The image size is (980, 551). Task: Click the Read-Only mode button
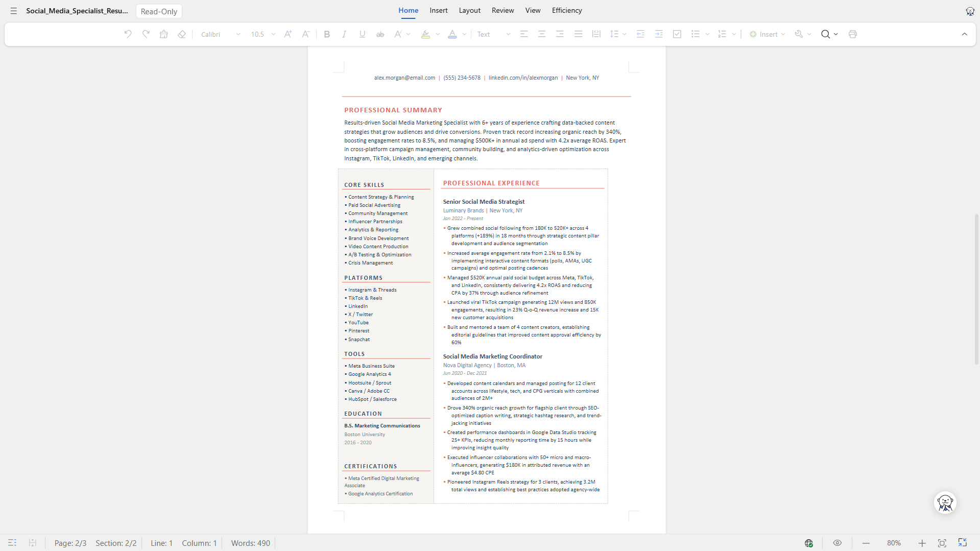click(159, 11)
